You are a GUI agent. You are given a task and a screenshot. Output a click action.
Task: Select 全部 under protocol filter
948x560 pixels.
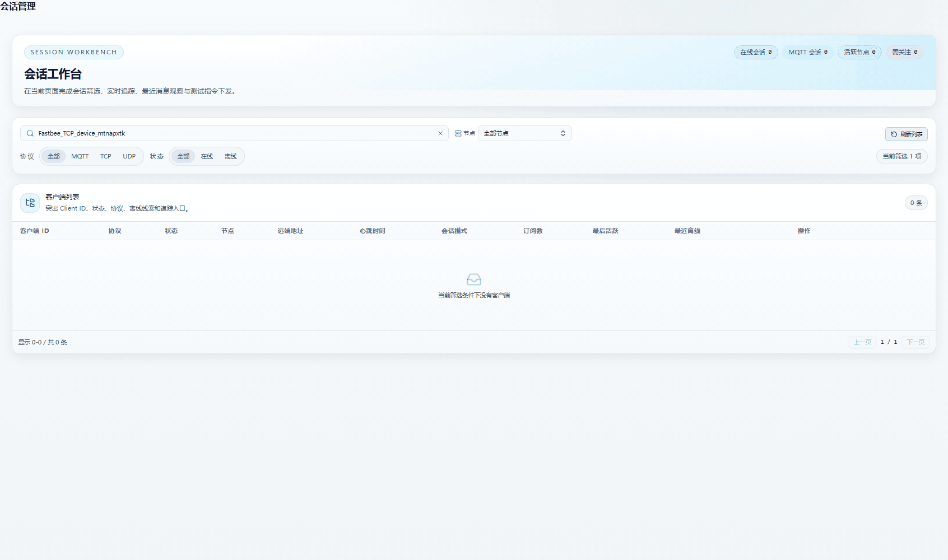[x=54, y=156]
